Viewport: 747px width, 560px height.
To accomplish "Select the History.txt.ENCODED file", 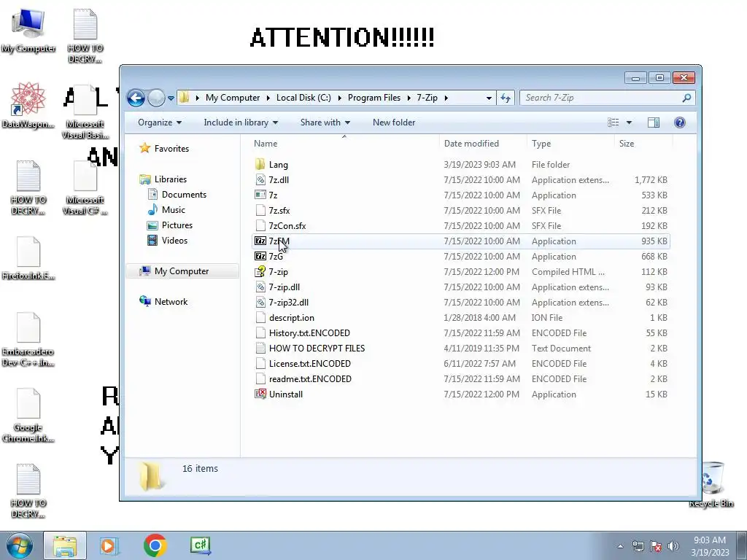I will point(309,332).
